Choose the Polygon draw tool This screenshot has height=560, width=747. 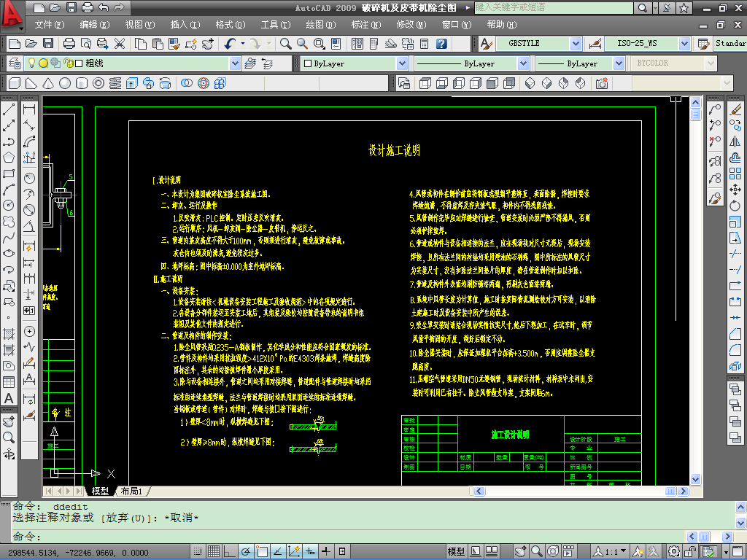pos(9,157)
